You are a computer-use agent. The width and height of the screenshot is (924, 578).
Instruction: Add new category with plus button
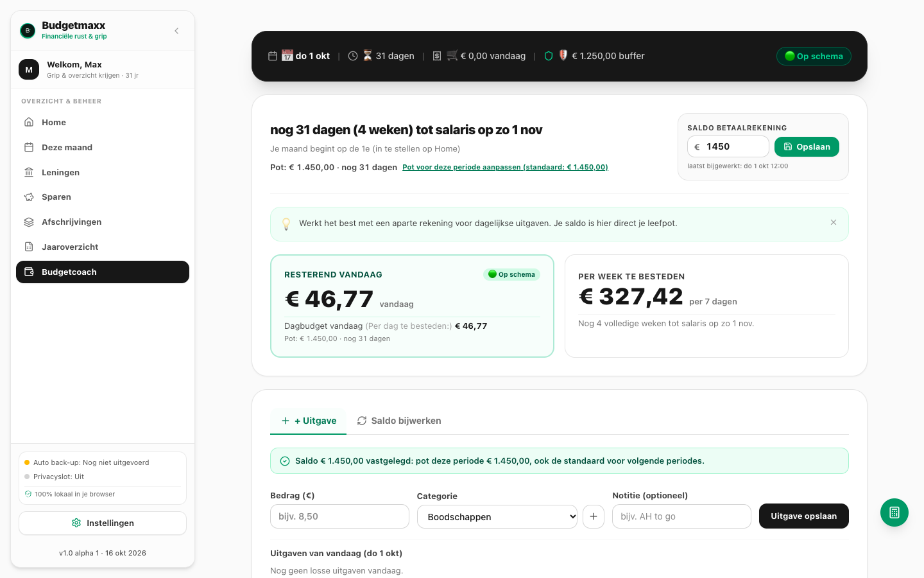point(594,516)
